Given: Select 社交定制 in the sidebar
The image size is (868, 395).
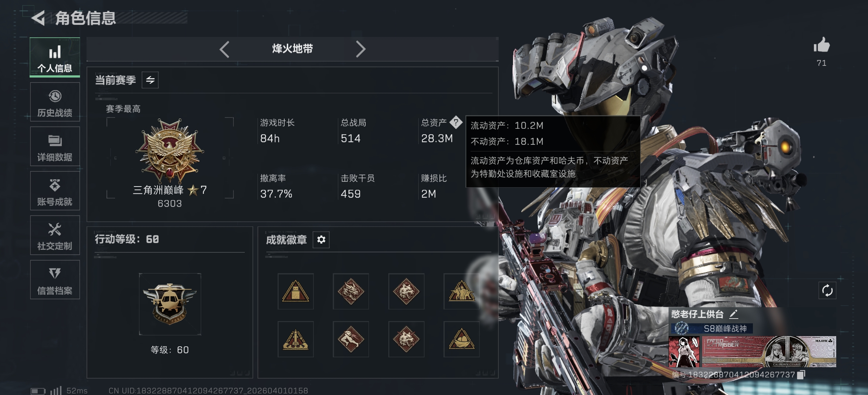Looking at the screenshot, I should tap(55, 236).
